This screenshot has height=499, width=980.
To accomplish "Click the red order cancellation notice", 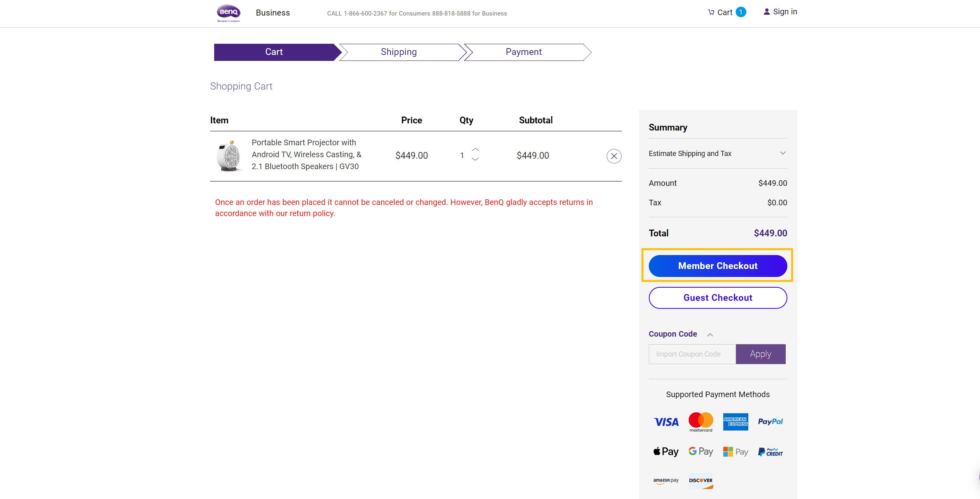I will coord(404,208).
